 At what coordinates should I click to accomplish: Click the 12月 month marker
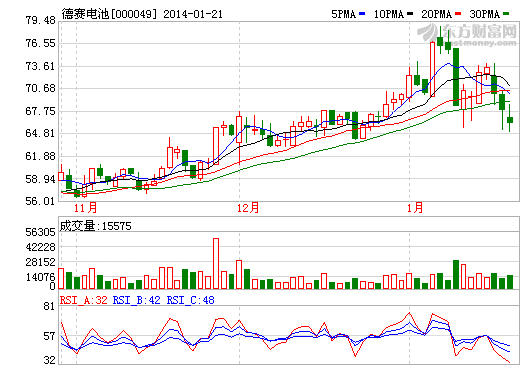248,208
